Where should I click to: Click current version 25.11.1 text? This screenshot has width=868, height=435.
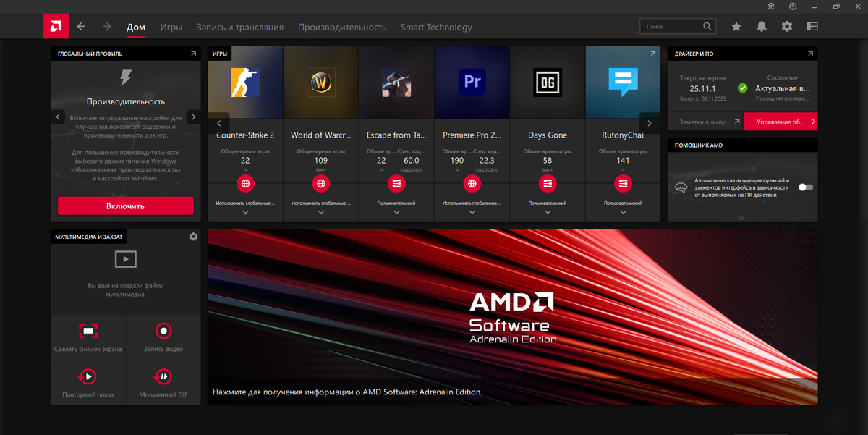pos(703,88)
